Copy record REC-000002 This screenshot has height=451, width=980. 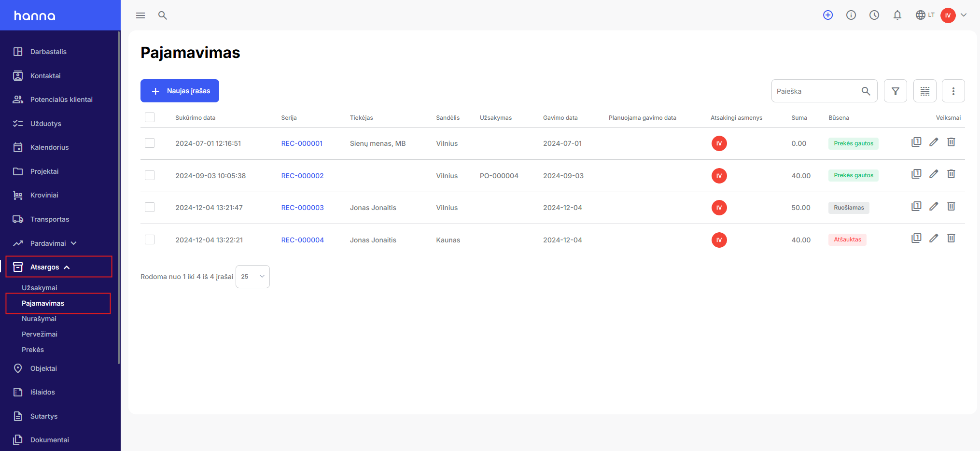point(916,174)
